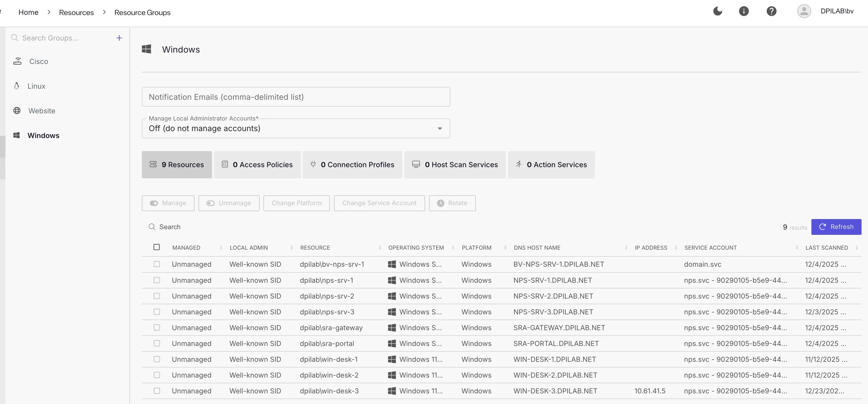The height and width of the screenshot is (404, 868).
Task: Check the bv-nps-srv-1 row checkbox
Action: point(157,264)
